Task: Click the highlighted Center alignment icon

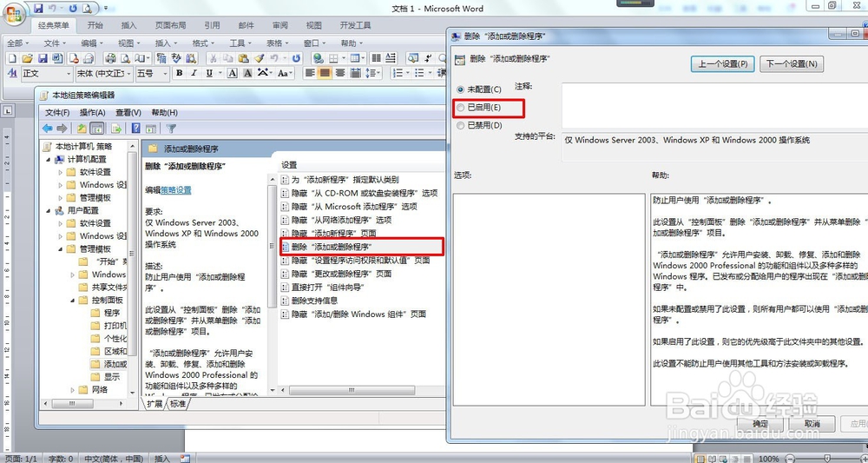Action: pos(325,73)
